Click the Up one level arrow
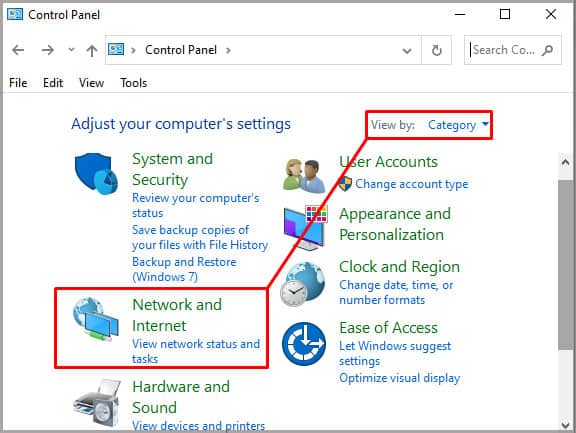This screenshot has height=433, width=576. 92,50
